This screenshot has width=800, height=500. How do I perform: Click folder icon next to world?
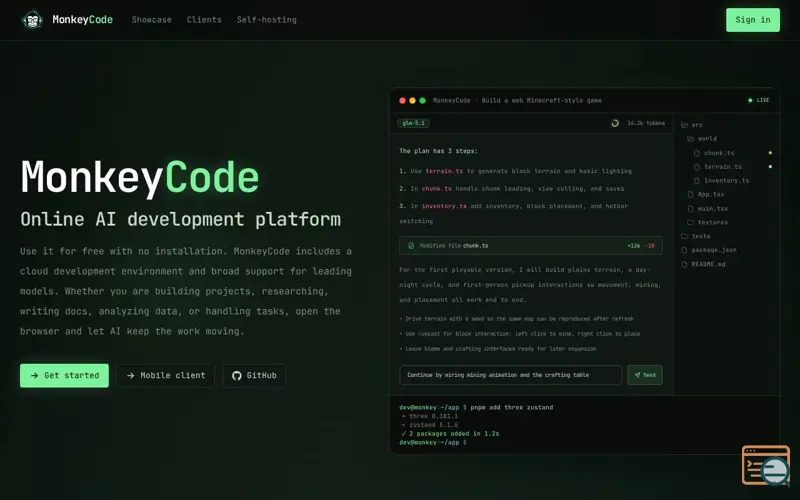tap(690, 139)
